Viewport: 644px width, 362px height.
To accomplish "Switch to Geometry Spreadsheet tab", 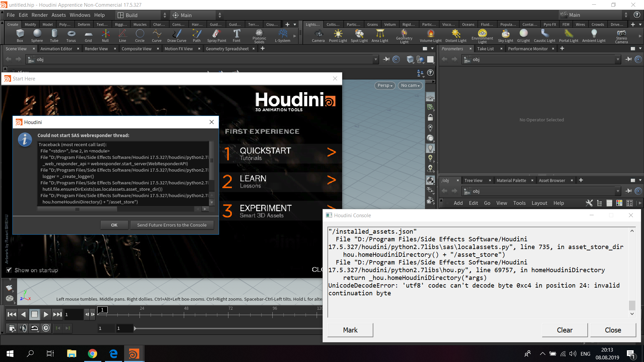I will pyautogui.click(x=227, y=49).
